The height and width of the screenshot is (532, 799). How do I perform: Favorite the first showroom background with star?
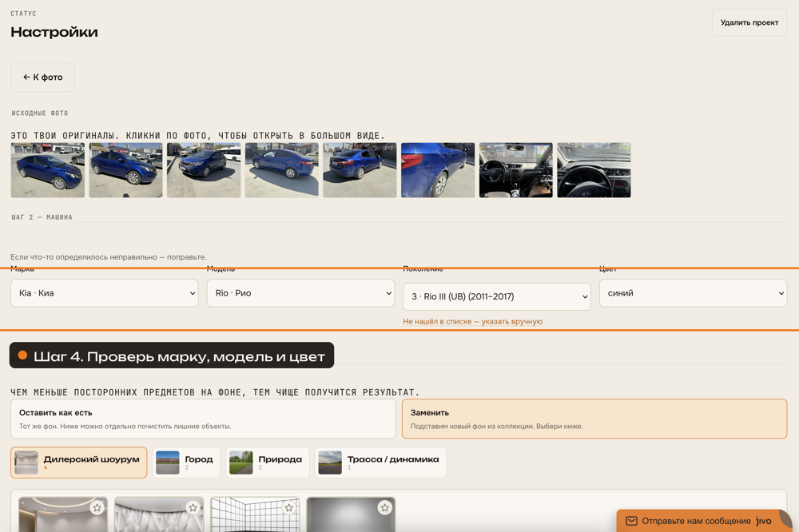[97, 507]
